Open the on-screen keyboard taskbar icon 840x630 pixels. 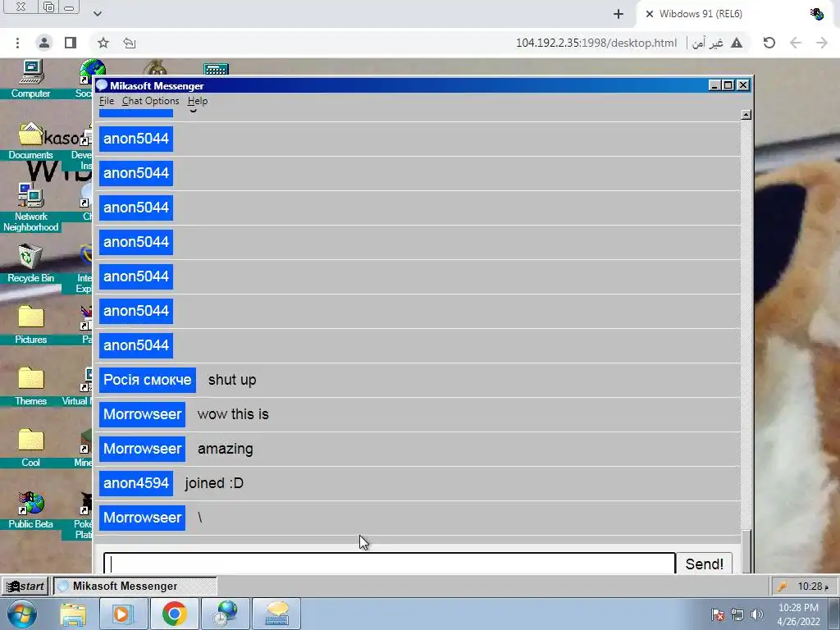pyautogui.click(x=276, y=614)
